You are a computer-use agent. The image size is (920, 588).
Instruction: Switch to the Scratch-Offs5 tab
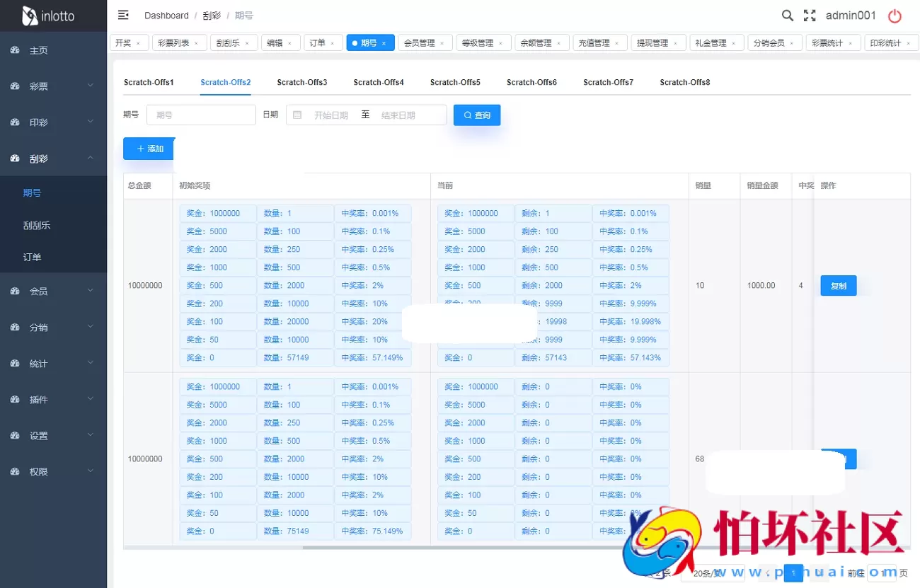455,82
